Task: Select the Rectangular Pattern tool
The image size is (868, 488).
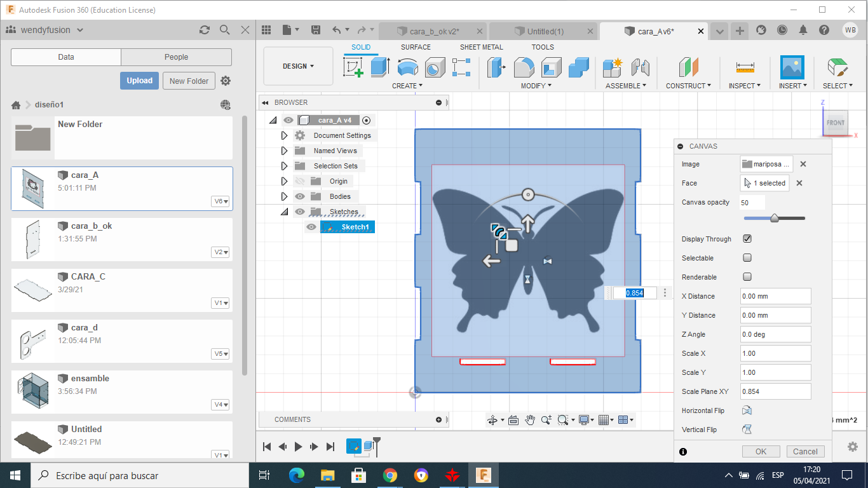Action: tap(461, 67)
